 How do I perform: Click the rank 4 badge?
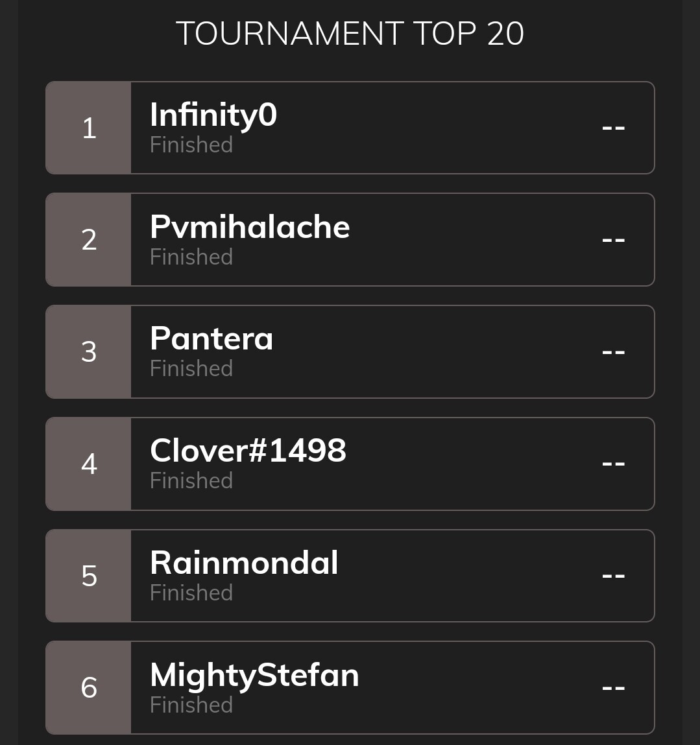pos(88,464)
